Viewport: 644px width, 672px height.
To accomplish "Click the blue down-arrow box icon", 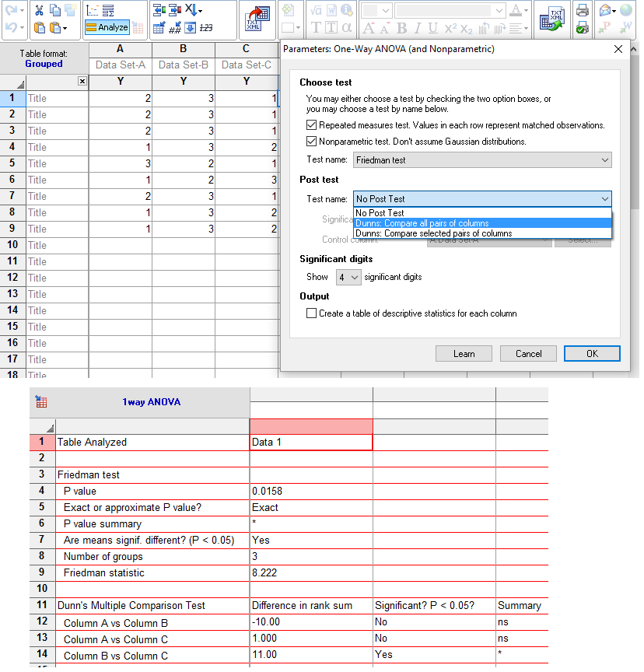I will pos(191,28).
